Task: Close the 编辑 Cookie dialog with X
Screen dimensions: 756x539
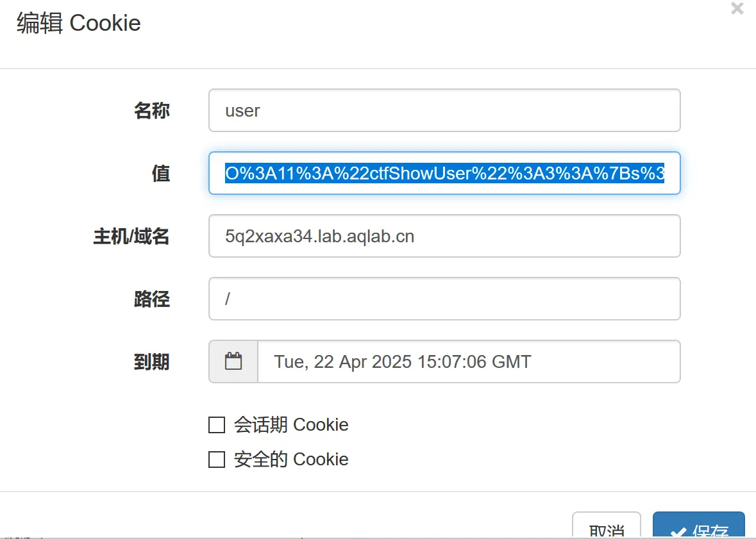Action: (737, 9)
